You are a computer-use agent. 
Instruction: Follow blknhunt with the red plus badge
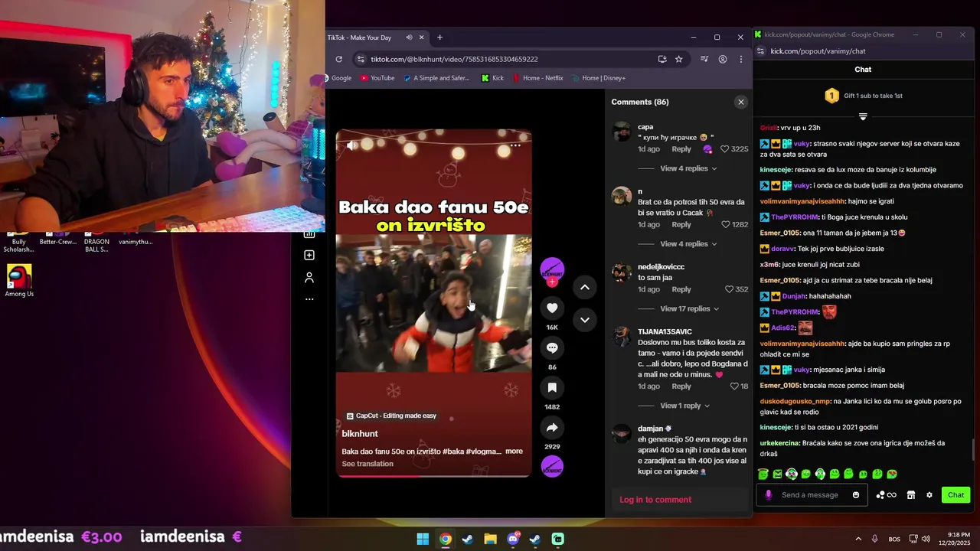click(552, 282)
